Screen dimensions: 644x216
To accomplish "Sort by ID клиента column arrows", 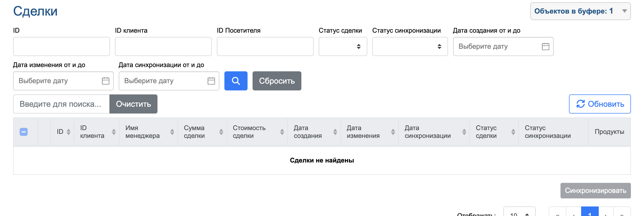I will pyautogui.click(x=114, y=132).
